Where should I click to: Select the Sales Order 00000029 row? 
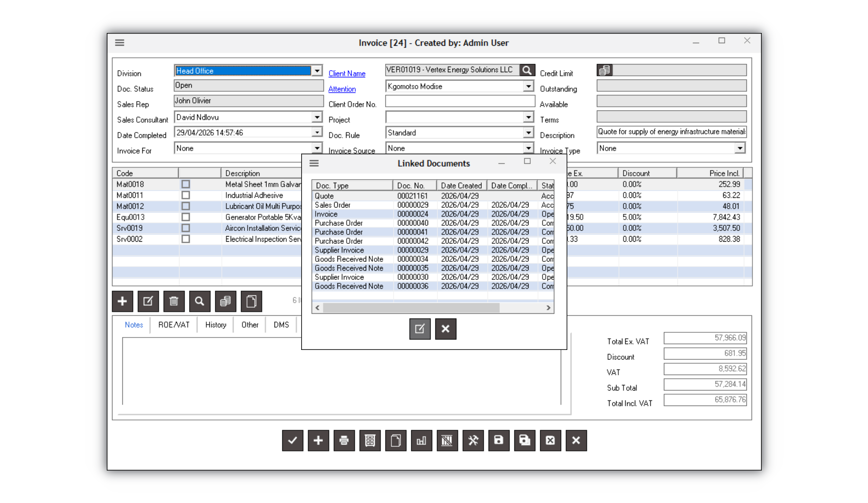pyautogui.click(x=433, y=205)
